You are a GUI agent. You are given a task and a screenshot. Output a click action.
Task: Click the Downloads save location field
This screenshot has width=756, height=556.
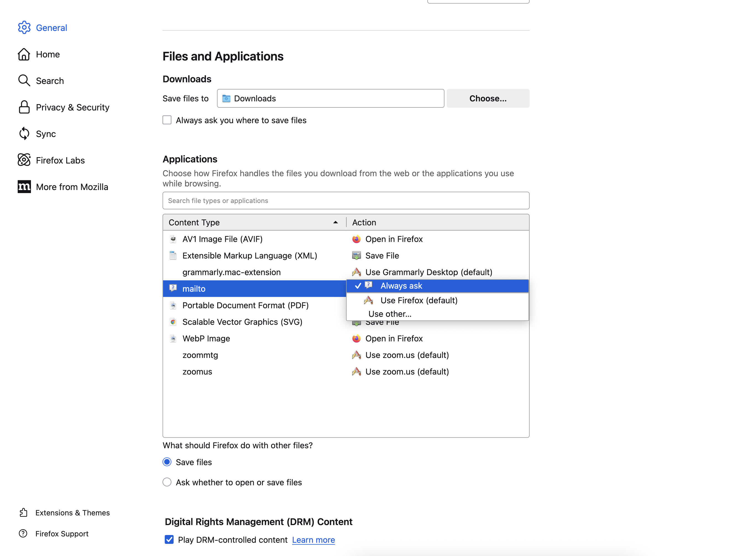point(330,98)
